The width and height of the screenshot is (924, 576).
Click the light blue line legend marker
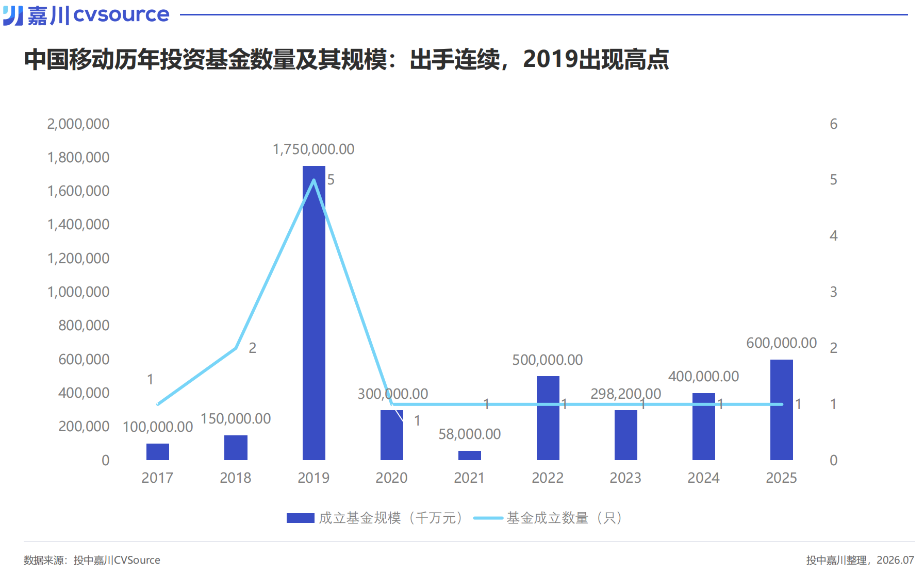(488, 518)
